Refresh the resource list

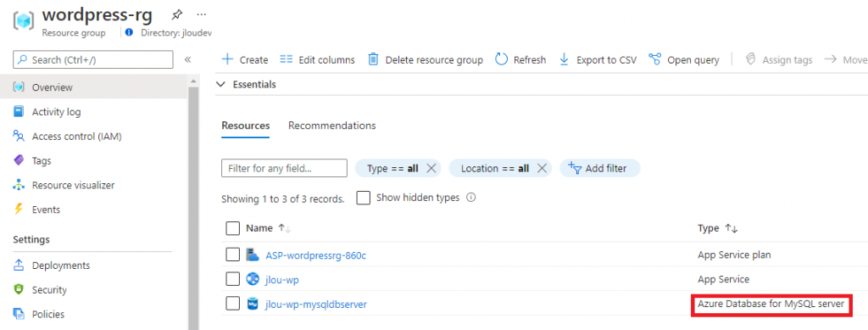(x=520, y=59)
